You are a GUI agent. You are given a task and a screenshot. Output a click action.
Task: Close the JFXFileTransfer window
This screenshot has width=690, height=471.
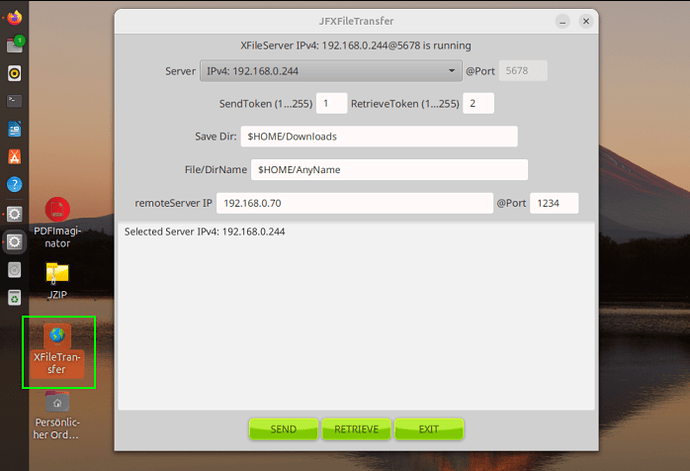click(586, 21)
